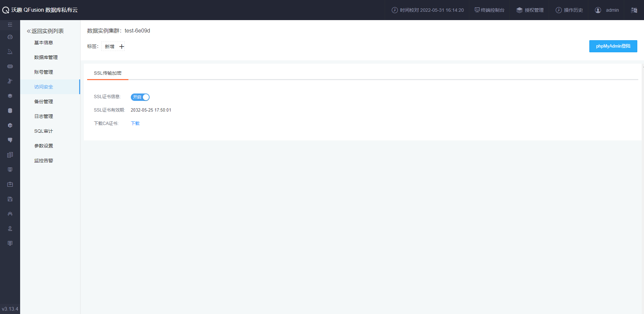Click expiry date 2032-05-25 17:50:01
The height and width of the screenshot is (314, 644).
pos(151,110)
